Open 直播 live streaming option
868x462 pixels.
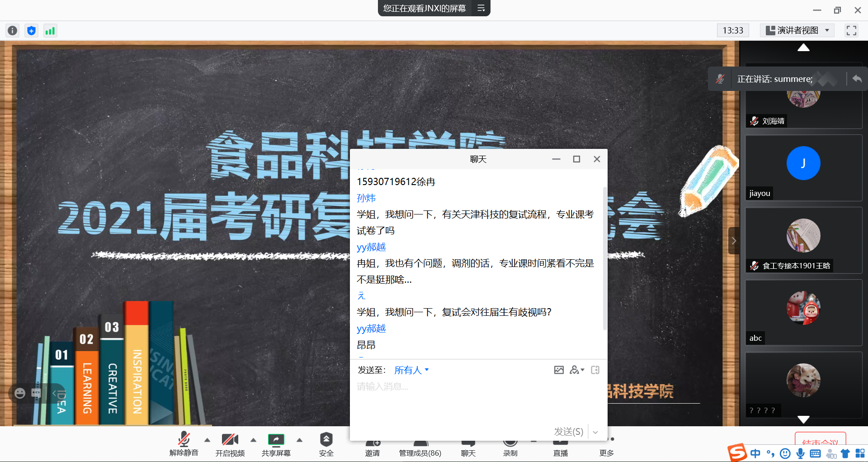pos(561,449)
